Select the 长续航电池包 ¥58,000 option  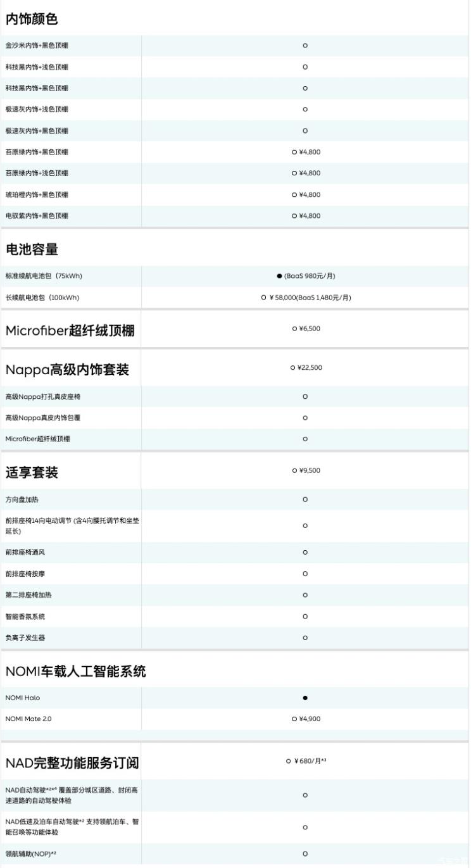tap(306, 298)
